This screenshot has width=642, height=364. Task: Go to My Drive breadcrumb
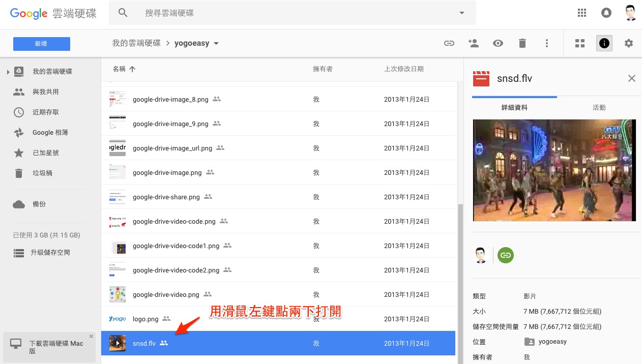(136, 43)
